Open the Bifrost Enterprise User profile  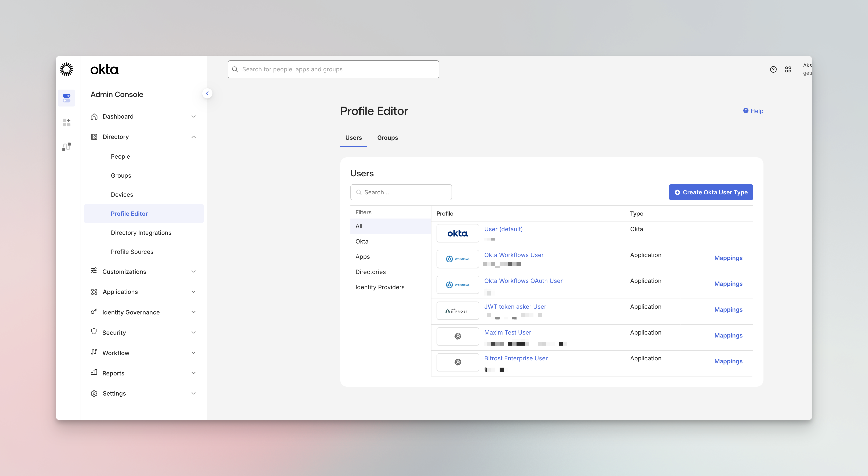516,358
